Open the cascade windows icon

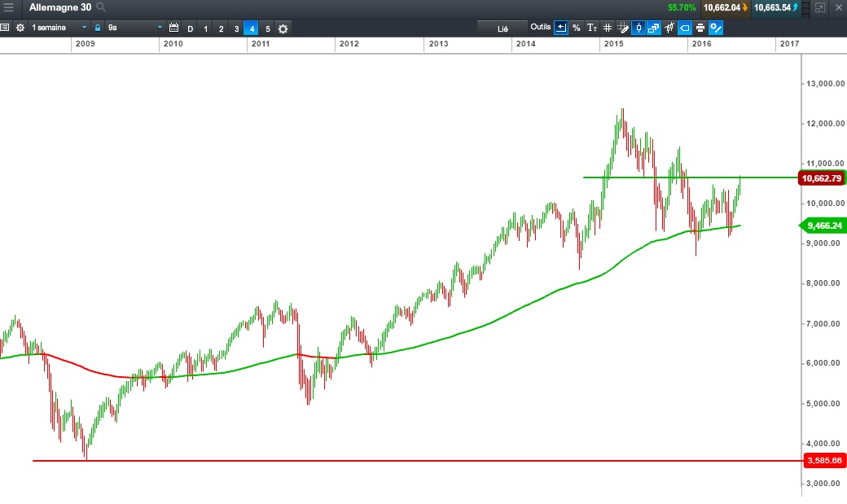(654, 28)
